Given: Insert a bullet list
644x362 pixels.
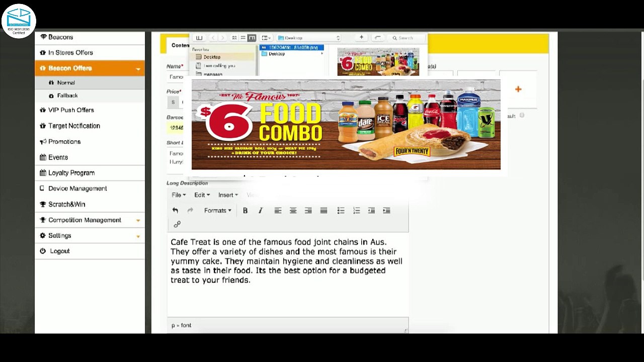Looking at the screenshot, I should (341, 211).
